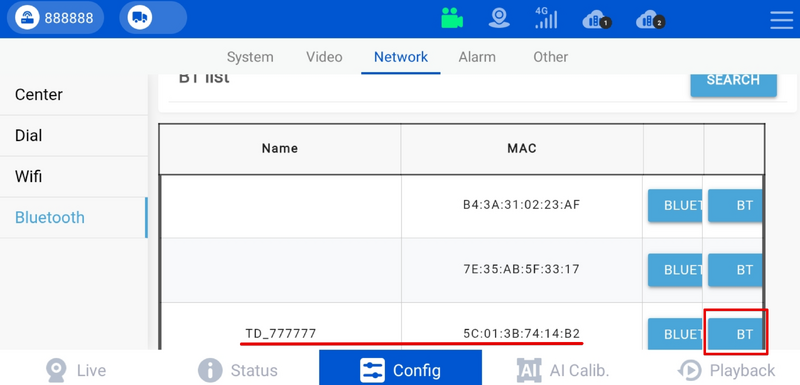Image resolution: width=800 pixels, height=385 pixels.
Task: Open the Playback tab
Action: [x=726, y=370]
